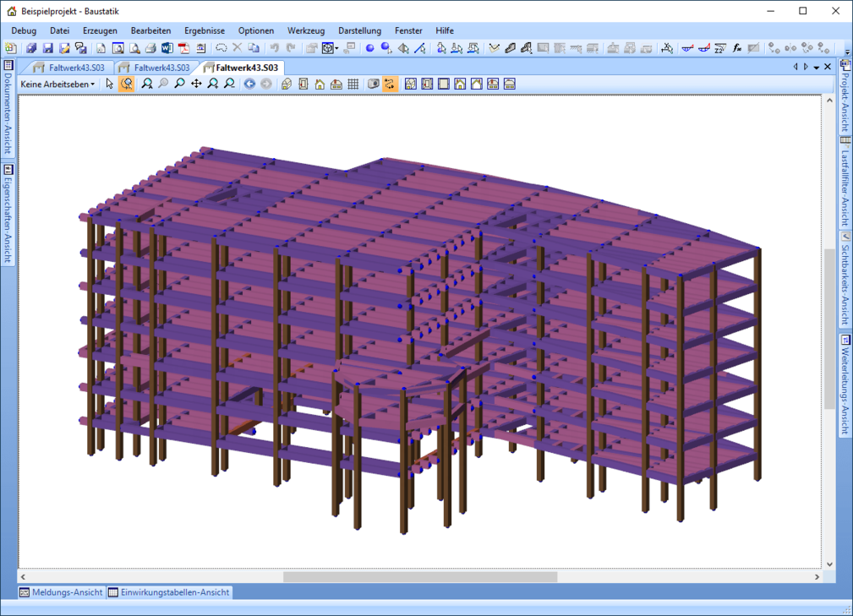Expand the cube view dropdown arrow
The image size is (853, 616).
click(336, 49)
